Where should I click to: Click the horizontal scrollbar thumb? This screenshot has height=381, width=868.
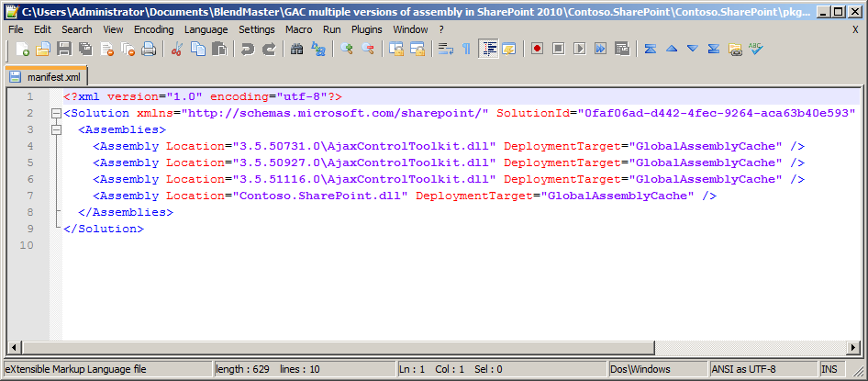(x=337, y=348)
